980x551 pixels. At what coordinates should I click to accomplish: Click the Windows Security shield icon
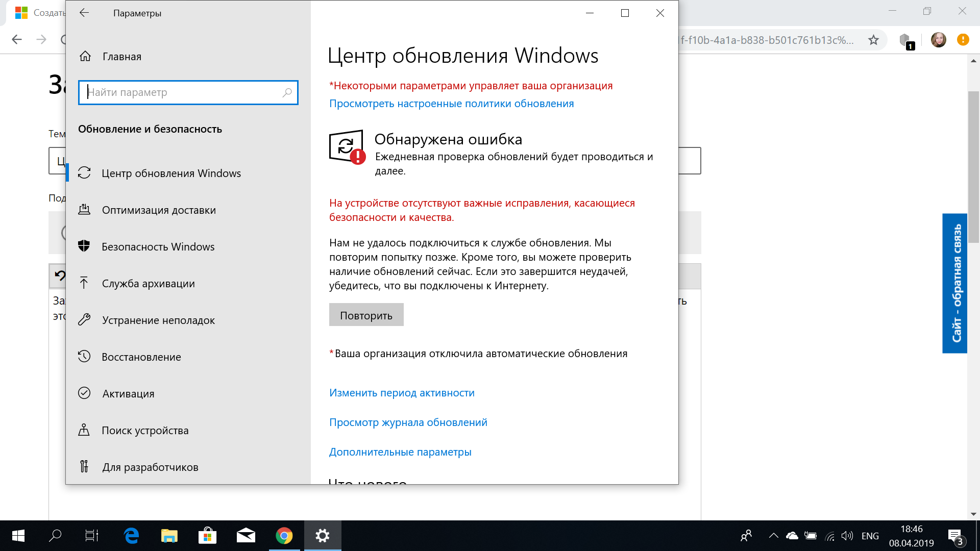click(84, 246)
